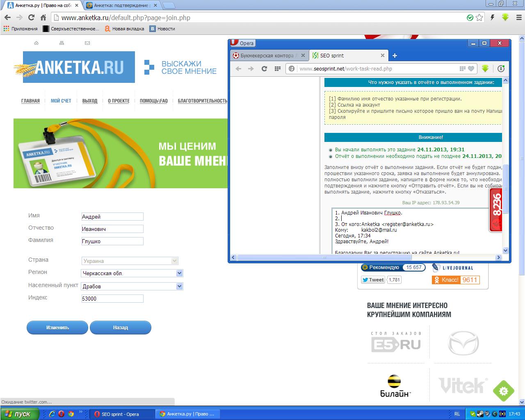Open the Новая вкладка bookmark
The width and height of the screenshot is (525, 420).
point(125,29)
